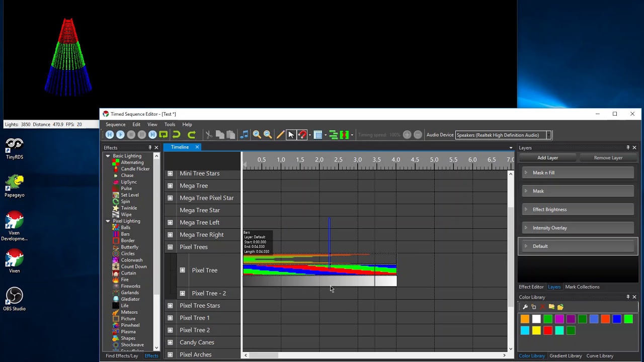Switch to the Mark Collections tab
Viewport: 644px width, 362px height.
point(582,287)
